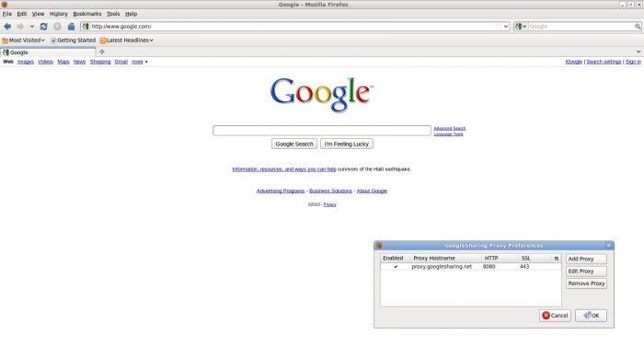
Task: Open the File menu
Action: point(7,14)
